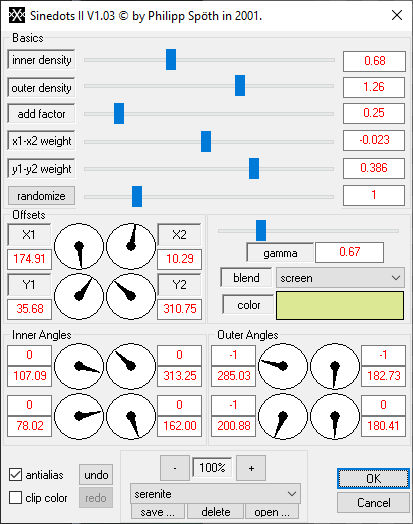Click the X1 offset angle dial
Screen dimensions: 413x524
[79, 246]
